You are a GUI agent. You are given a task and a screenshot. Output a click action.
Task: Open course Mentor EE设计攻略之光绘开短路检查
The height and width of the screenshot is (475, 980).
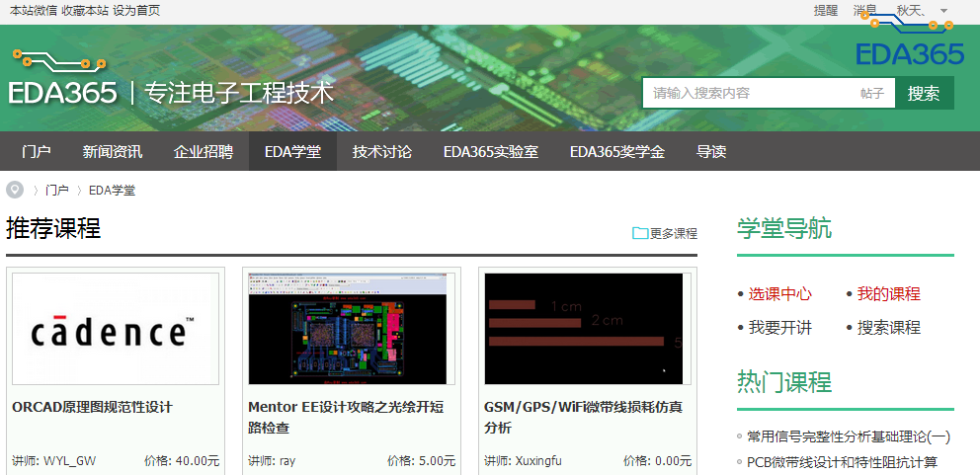[346, 418]
